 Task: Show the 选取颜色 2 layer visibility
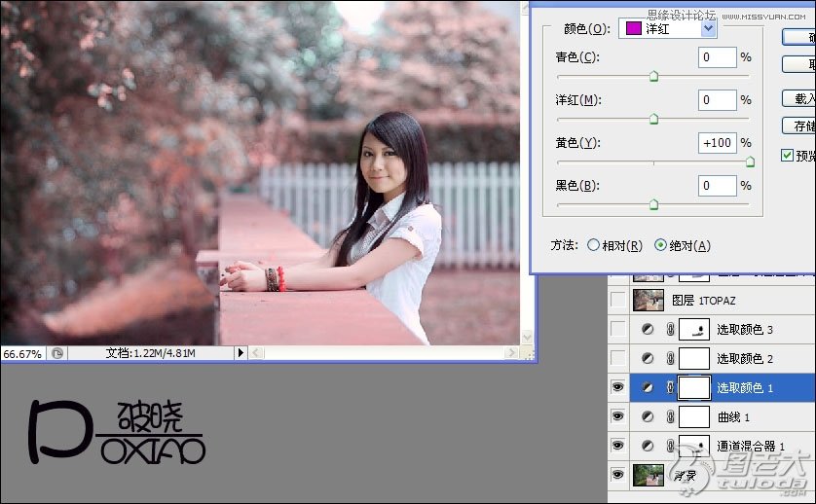(617, 358)
